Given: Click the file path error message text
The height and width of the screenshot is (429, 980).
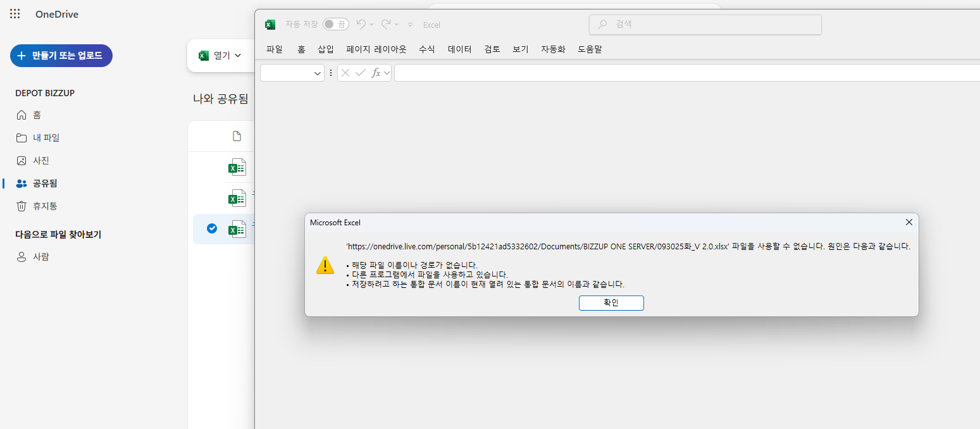Looking at the screenshot, I should (628, 246).
